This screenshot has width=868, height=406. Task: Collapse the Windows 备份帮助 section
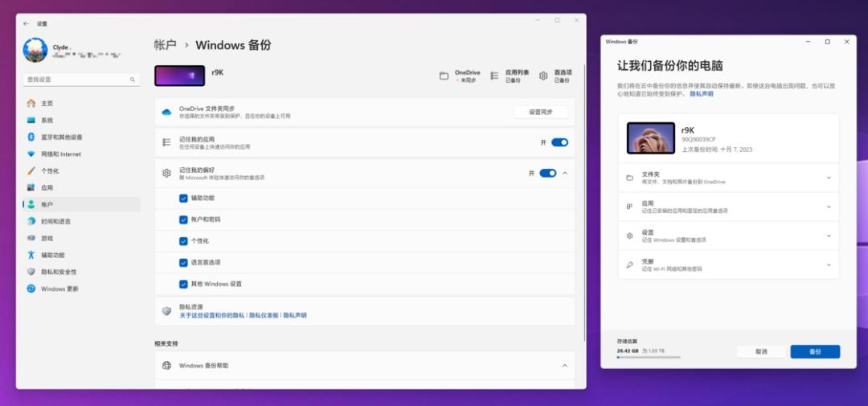(x=565, y=366)
